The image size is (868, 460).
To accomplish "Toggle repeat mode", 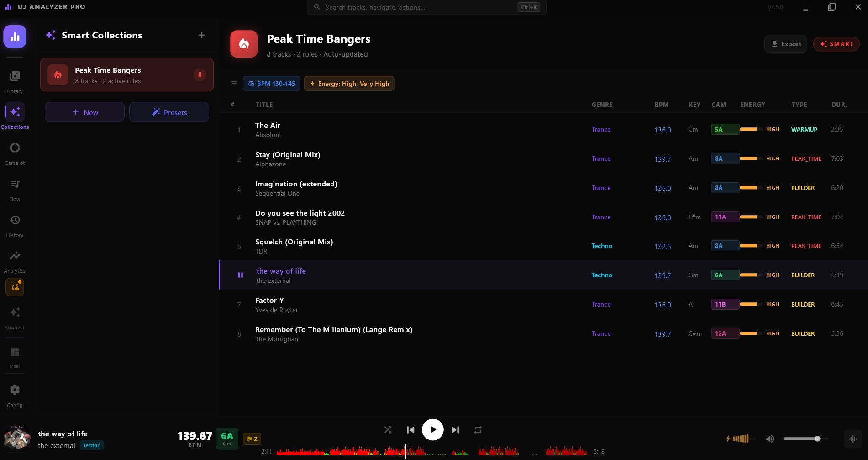I will tap(478, 430).
